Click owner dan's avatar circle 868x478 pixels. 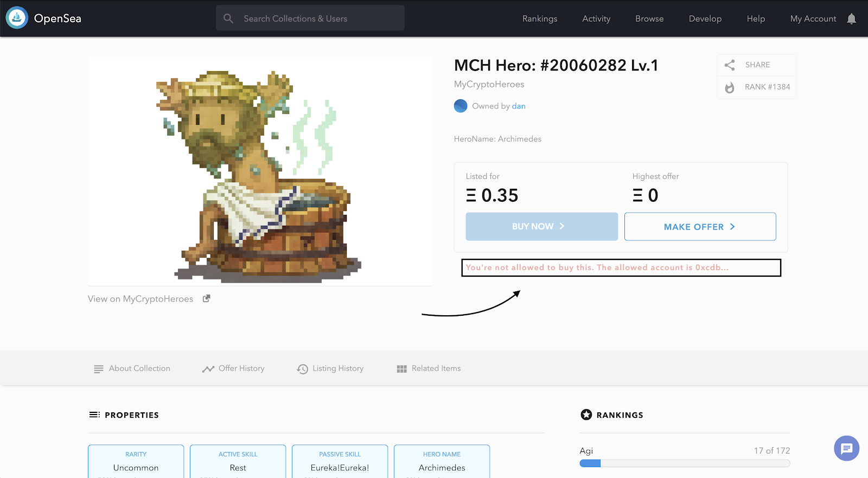[461, 106]
